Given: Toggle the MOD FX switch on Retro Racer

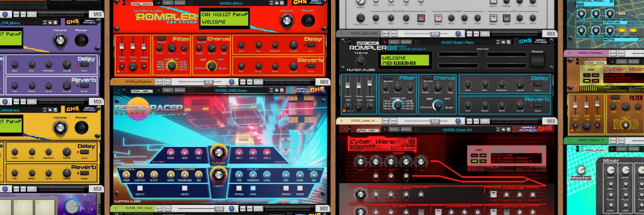Looking at the screenshot, I should (x=141, y=188).
